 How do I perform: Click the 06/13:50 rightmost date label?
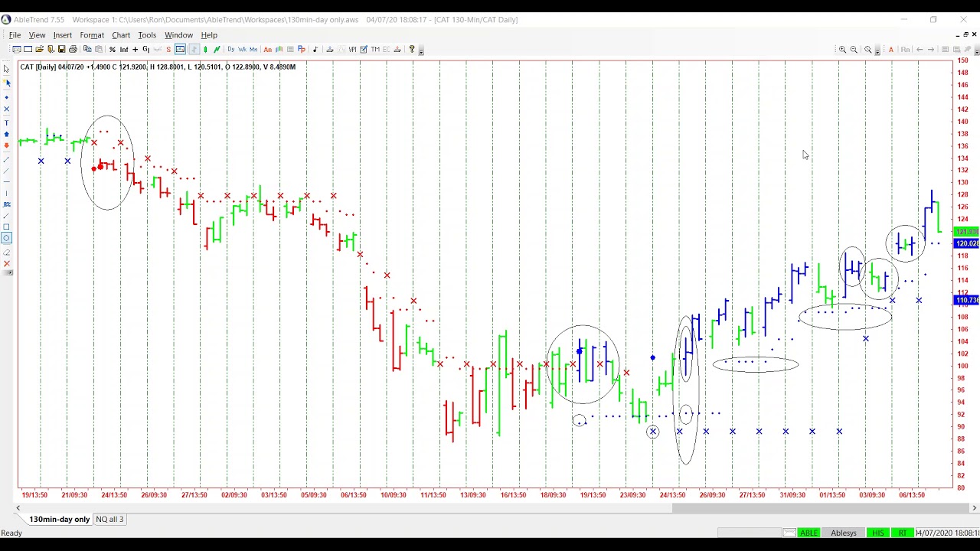[911, 495]
